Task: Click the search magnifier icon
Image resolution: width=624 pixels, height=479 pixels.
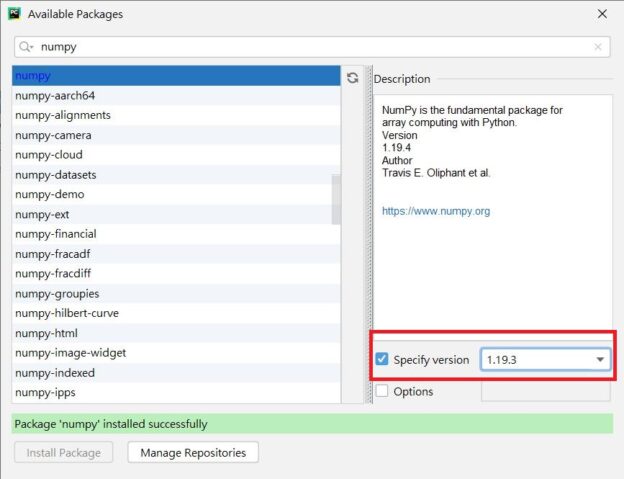Action: (26, 47)
